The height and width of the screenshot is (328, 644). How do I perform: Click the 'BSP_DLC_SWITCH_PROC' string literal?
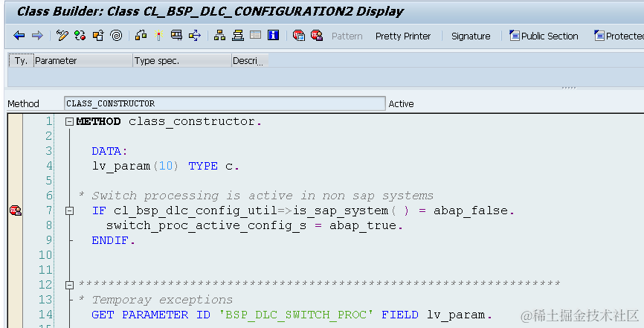(296, 315)
